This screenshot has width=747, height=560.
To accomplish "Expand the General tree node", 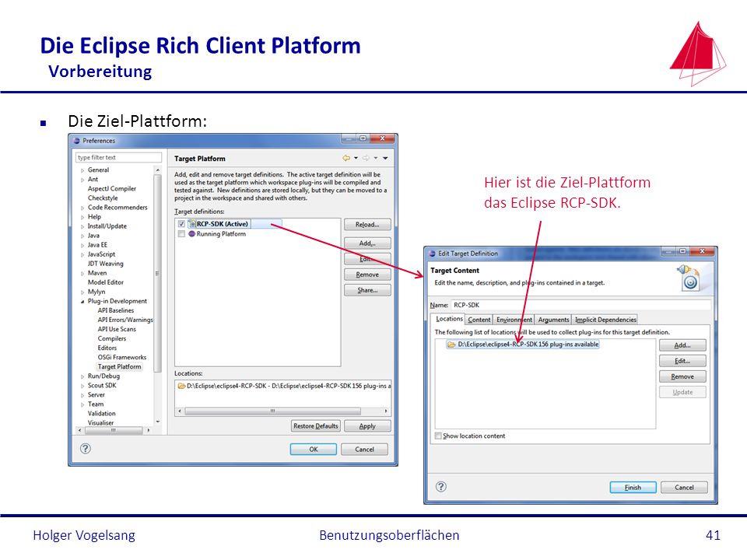I will pyautogui.click(x=82, y=170).
